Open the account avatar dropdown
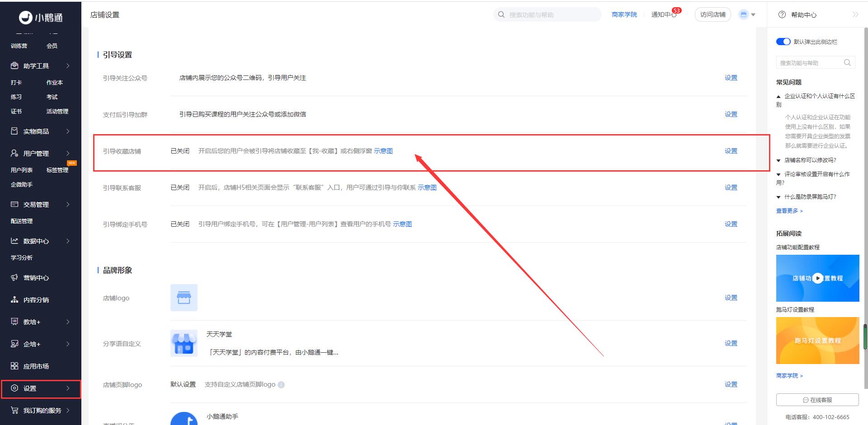Image resolution: width=868 pixels, height=425 pixels. pyautogui.click(x=747, y=15)
